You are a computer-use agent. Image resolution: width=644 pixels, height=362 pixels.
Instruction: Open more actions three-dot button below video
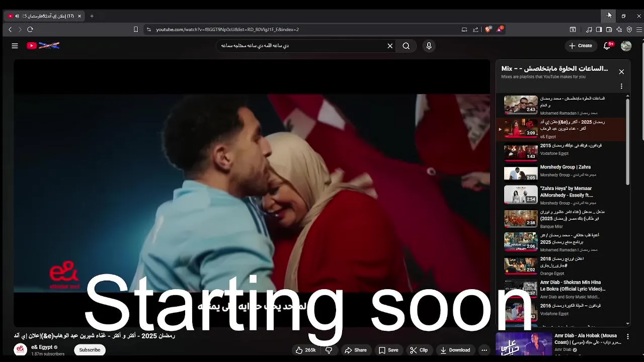click(484, 350)
